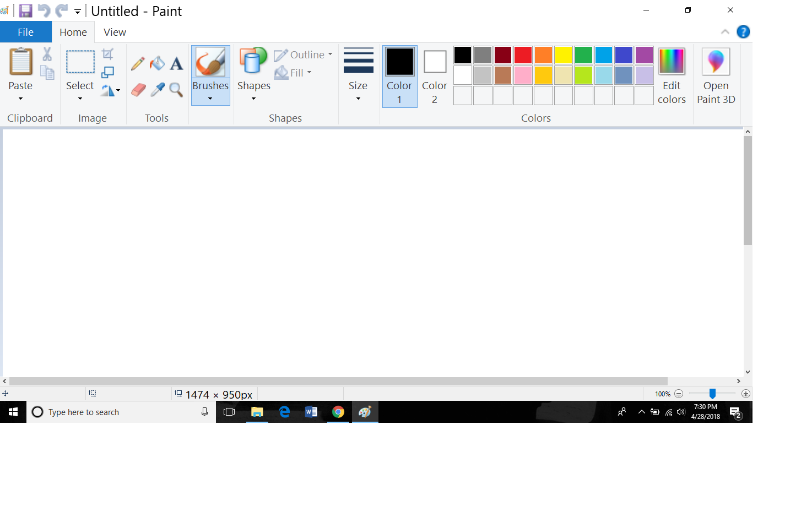
Task: Open the Outline options dropdown
Action: 329,55
